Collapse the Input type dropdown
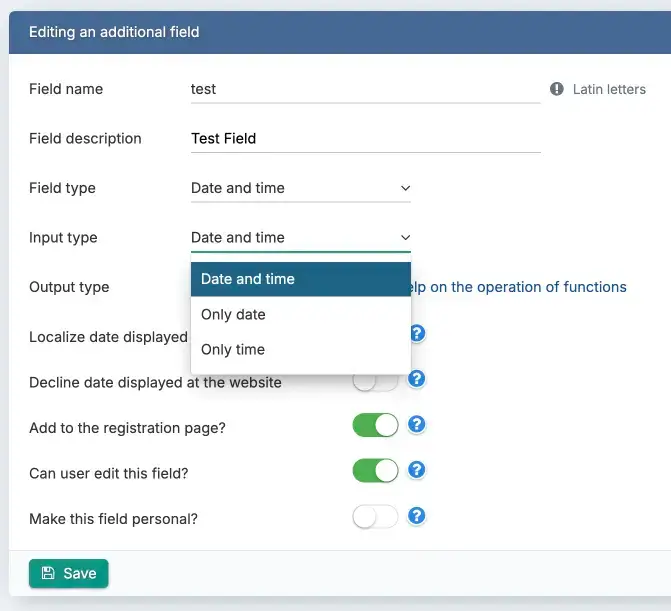671x611 pixels. point(300,238)
